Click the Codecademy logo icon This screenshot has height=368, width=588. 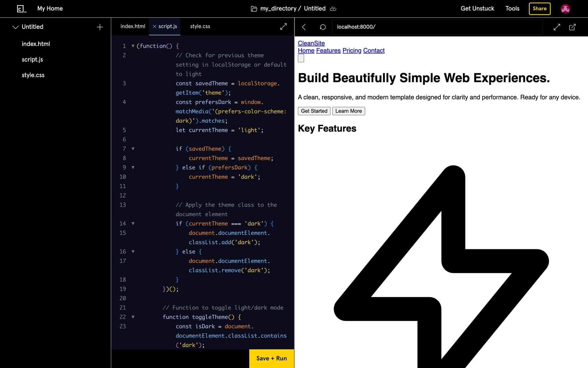click(21, 9)
